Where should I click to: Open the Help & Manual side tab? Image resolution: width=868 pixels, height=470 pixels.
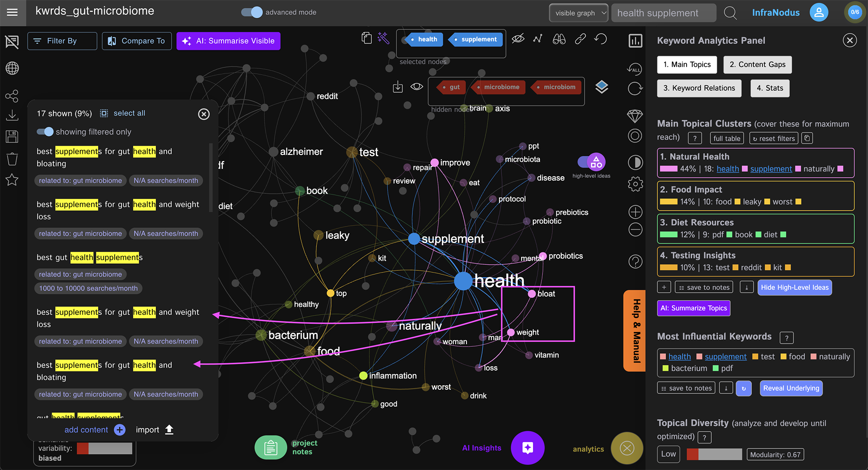pos(635,331)
